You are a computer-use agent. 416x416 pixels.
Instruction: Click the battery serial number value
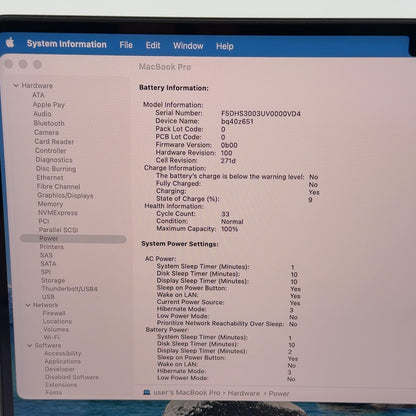[x=261, y=114]
